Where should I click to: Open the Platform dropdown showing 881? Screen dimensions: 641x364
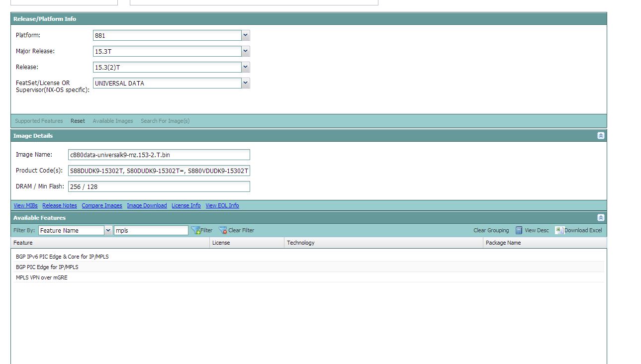click(245, 35)
